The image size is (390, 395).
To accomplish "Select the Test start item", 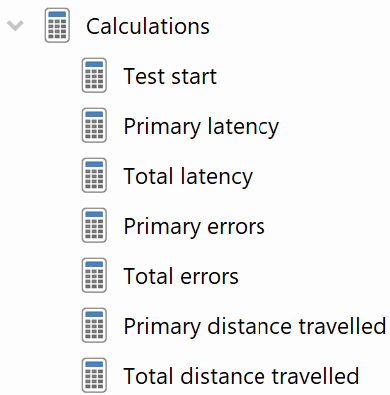I will (x=170, y=76).
